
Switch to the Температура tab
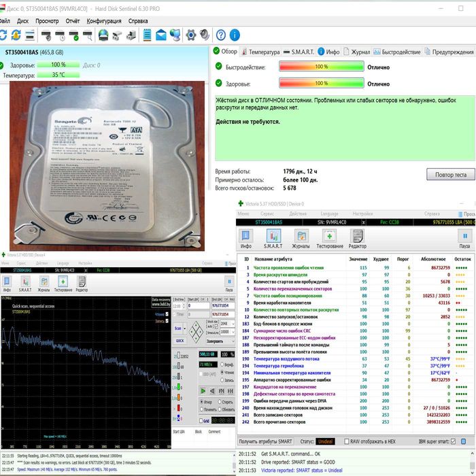pyautogui.click(x=260, y=52)
